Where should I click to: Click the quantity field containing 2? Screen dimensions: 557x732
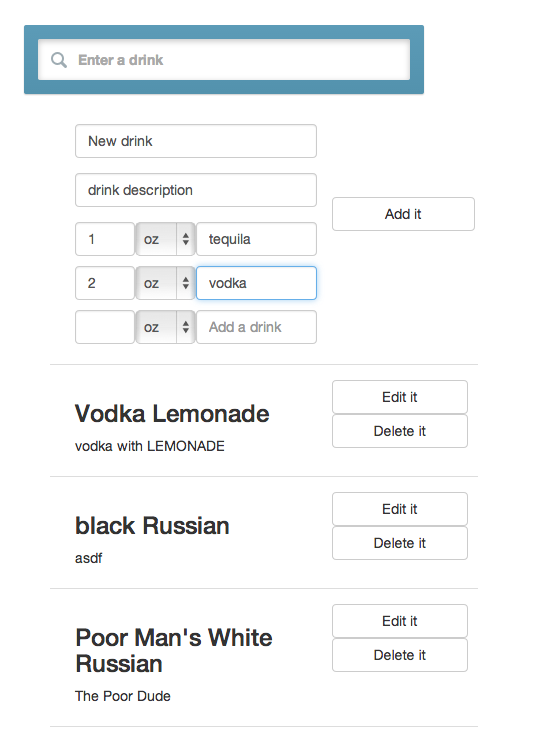point(105,283)
